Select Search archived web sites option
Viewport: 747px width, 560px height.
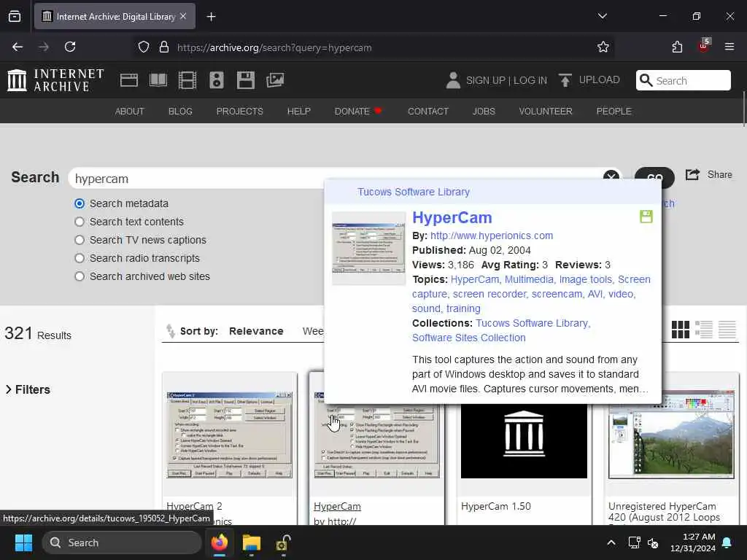pyautogui.click(x=80, y=276)
